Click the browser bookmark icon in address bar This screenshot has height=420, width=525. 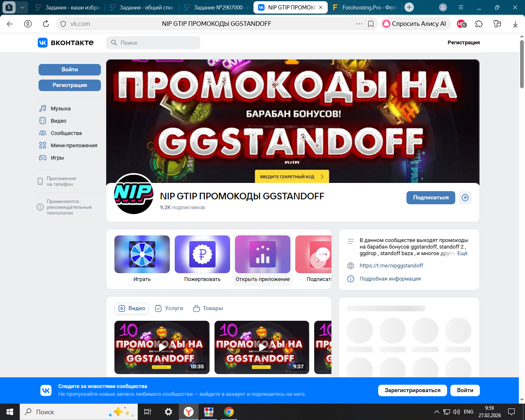(371, 24)
